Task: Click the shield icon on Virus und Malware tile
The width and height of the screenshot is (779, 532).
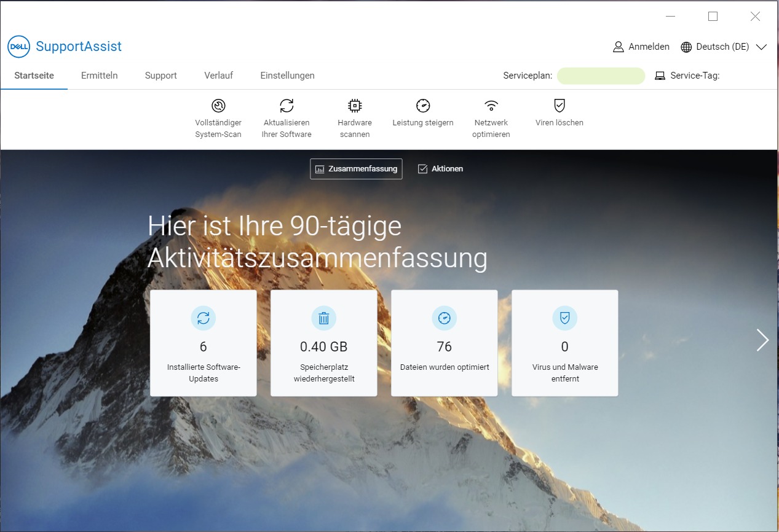Action: [x=564, y=318]
